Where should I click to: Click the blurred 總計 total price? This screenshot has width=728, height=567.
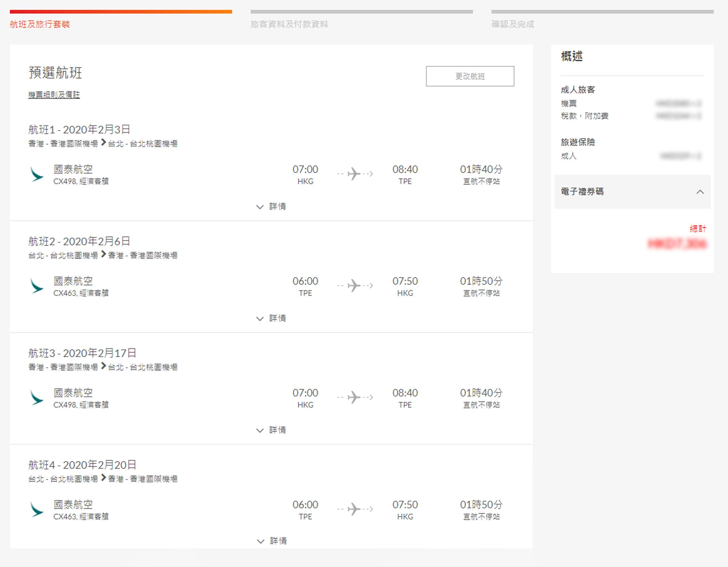click(677, 244)
